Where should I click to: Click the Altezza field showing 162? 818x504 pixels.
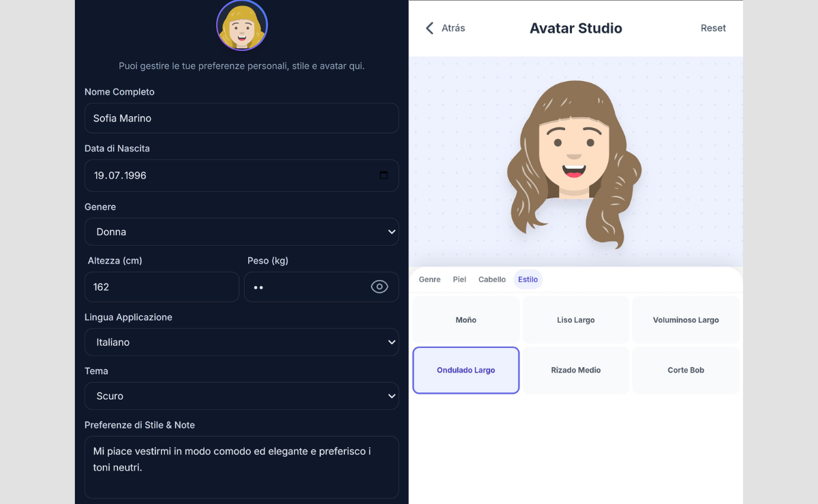click(162, 287)
